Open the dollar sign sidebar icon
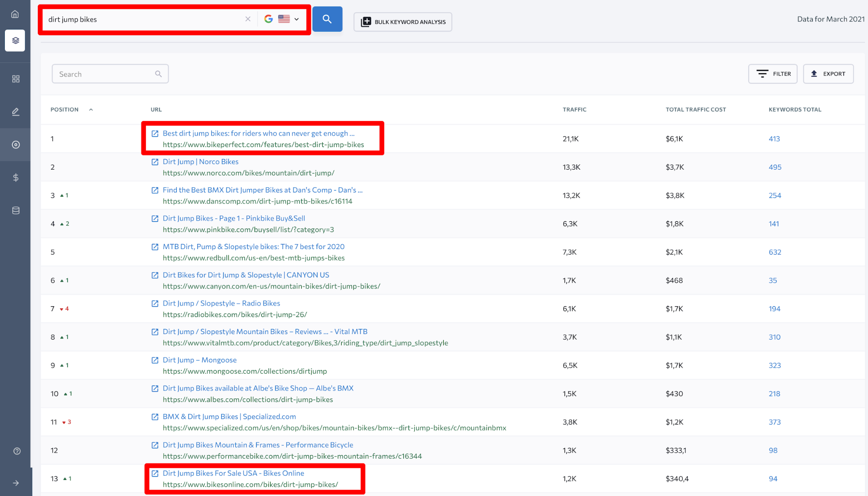The height and width of the screenshot is (496, 868). [16, 177]
